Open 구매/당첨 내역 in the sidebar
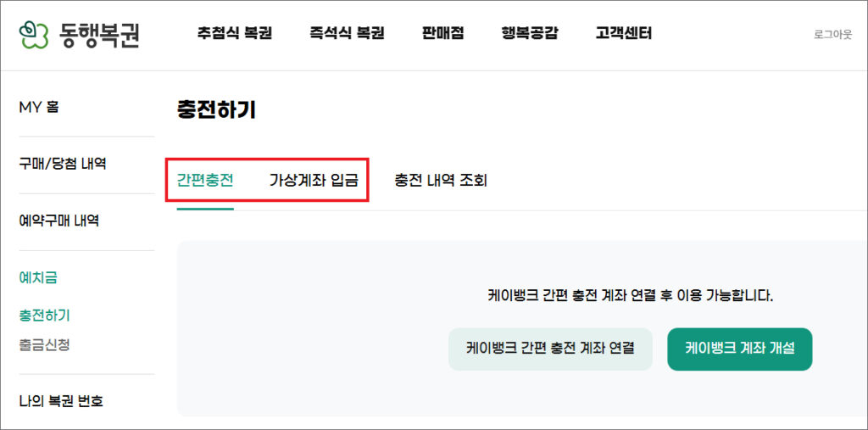868x430 pixels. pos(63,164)
